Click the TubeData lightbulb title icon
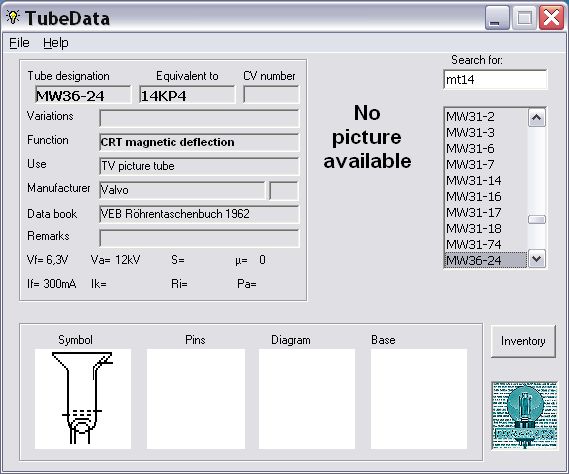 (x=13, y=17)
